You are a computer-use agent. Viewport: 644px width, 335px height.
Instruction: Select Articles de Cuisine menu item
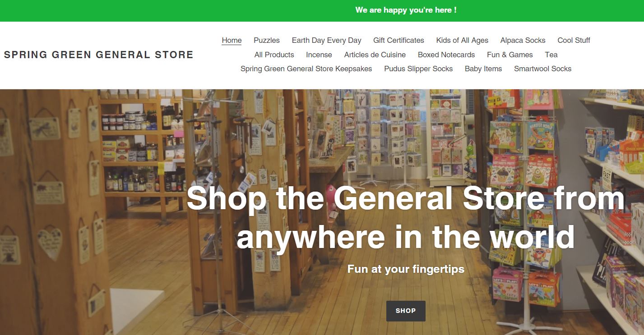(x=375, y=55)
